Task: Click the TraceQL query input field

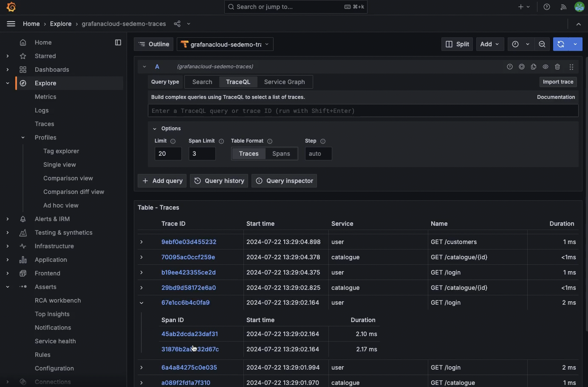Action: pyautogui.click(x=363, y=111)
